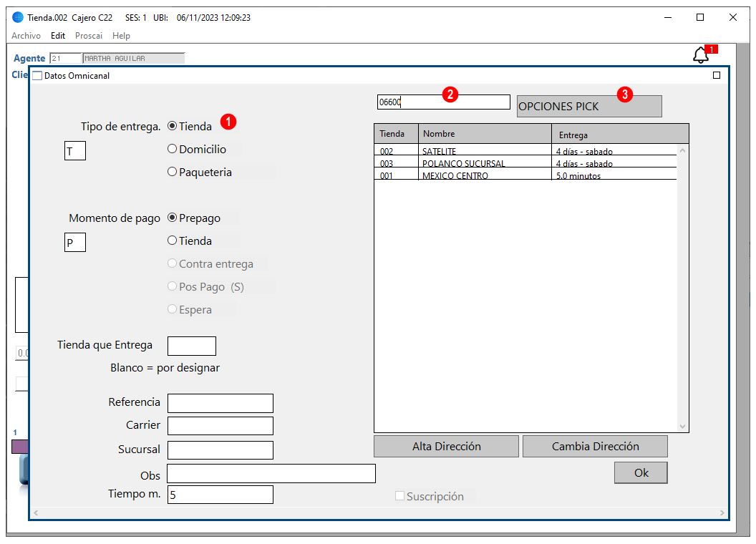756x544 pixels.
Task: Click the app globe icon in title bar
Action: (17, 17)
